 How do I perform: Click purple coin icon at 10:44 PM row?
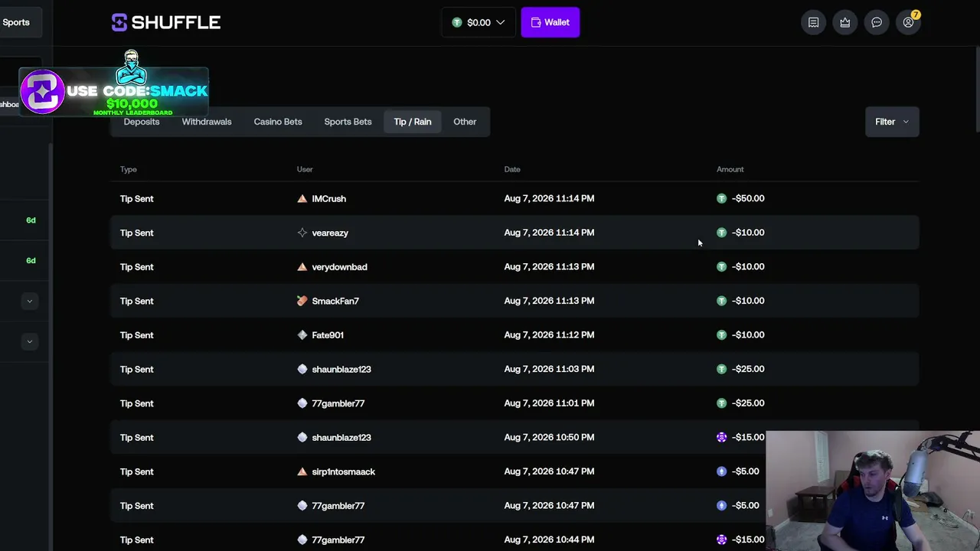click(x=721, y=540)
